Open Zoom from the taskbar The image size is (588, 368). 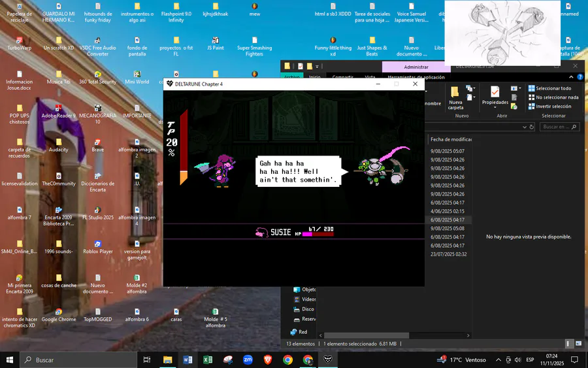click(x=248, y=360)
